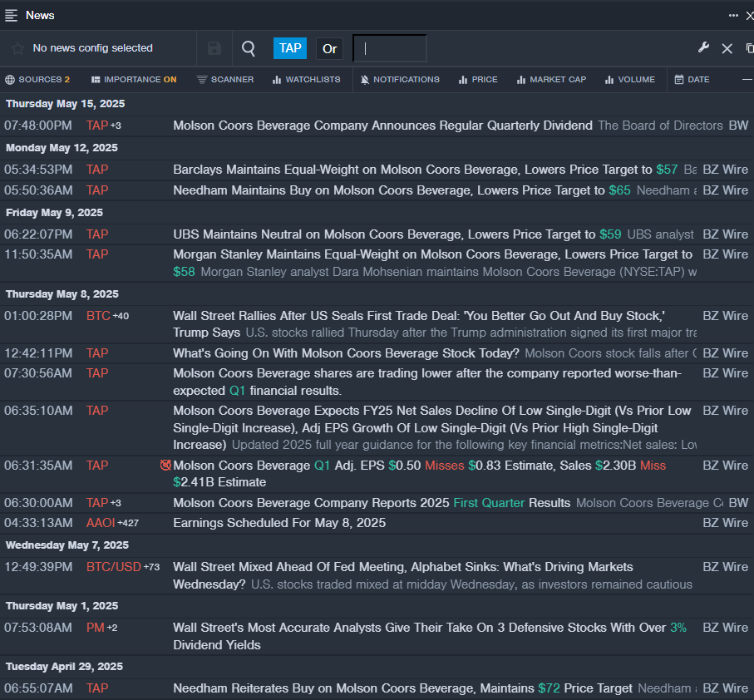The height and width of the screenshot is (700, 754).
Task: Click the BTC/USD +73 ticker tag
Action: pos(123,567)
